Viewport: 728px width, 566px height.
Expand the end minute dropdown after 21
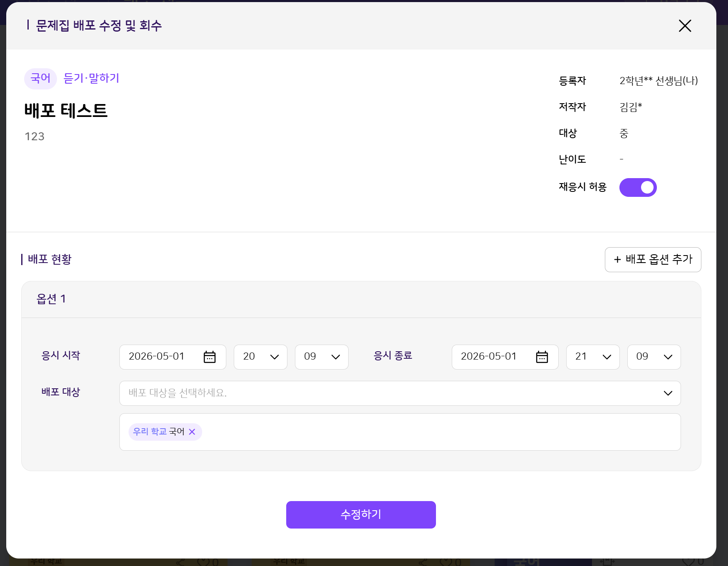tap(654, 357)
